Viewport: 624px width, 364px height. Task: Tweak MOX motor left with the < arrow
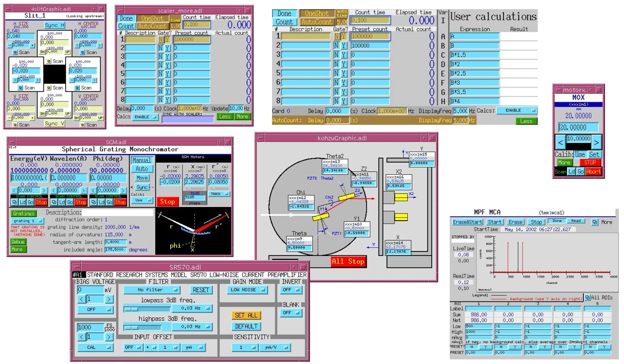[560, 142]
